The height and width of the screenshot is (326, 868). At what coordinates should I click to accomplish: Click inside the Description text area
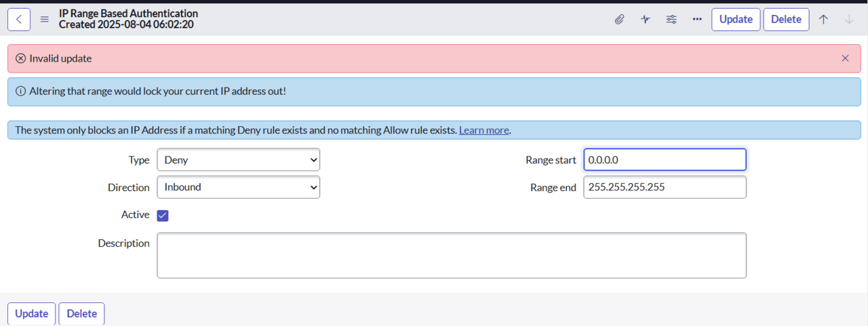pos(452,256)
